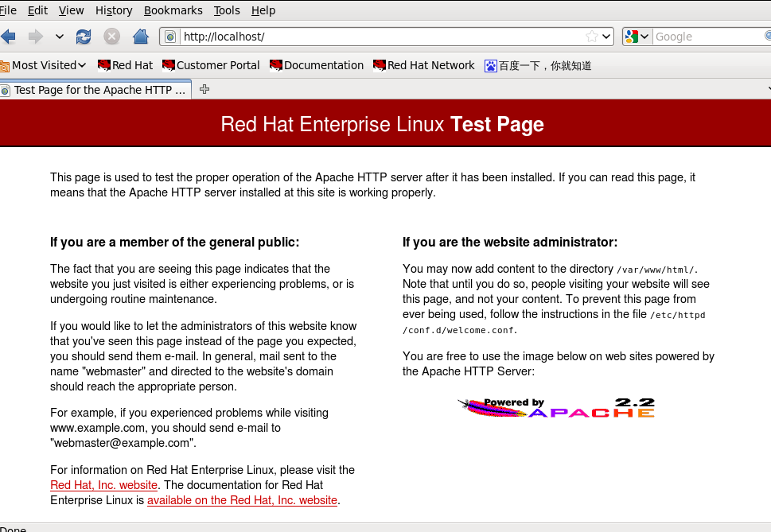This screenshot has width=771, height=532.
Task: Click the Red Hat Enterprise Linux Test Page heading
Action: click(382, 124)
